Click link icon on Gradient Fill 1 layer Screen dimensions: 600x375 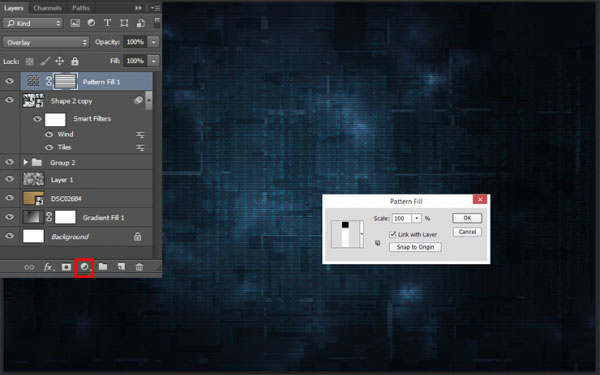(49, 217)
